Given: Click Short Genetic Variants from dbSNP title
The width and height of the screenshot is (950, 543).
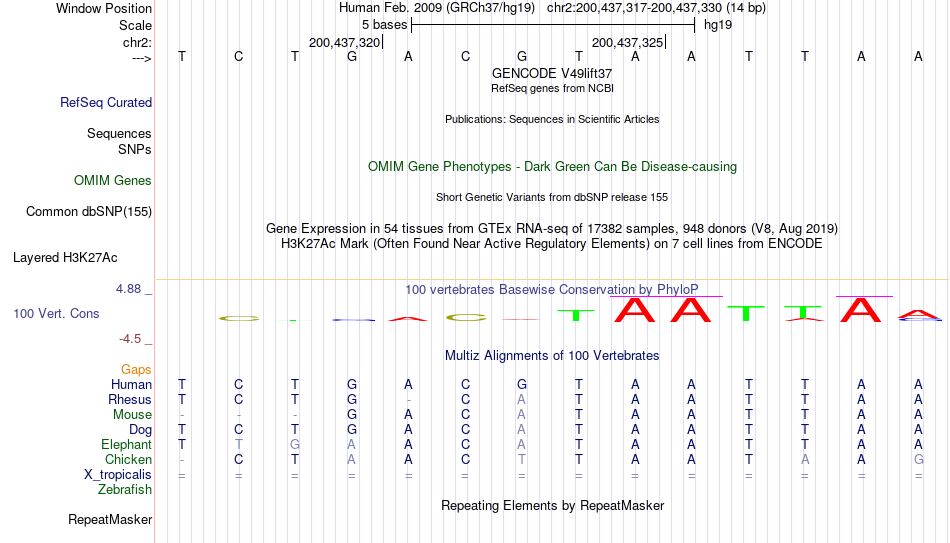Looking at the screenshot, I should (552, 198).
